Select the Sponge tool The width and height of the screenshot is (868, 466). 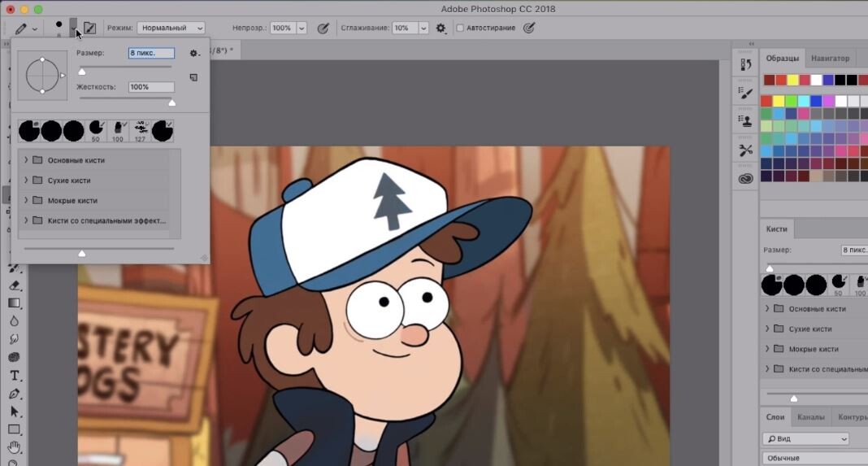coord(15,357)
